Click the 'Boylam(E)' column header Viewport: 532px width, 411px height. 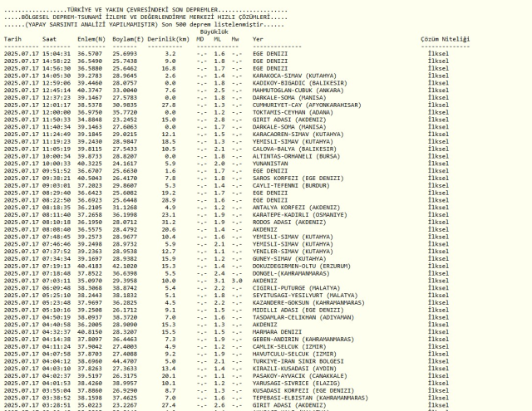coord(126,39)
